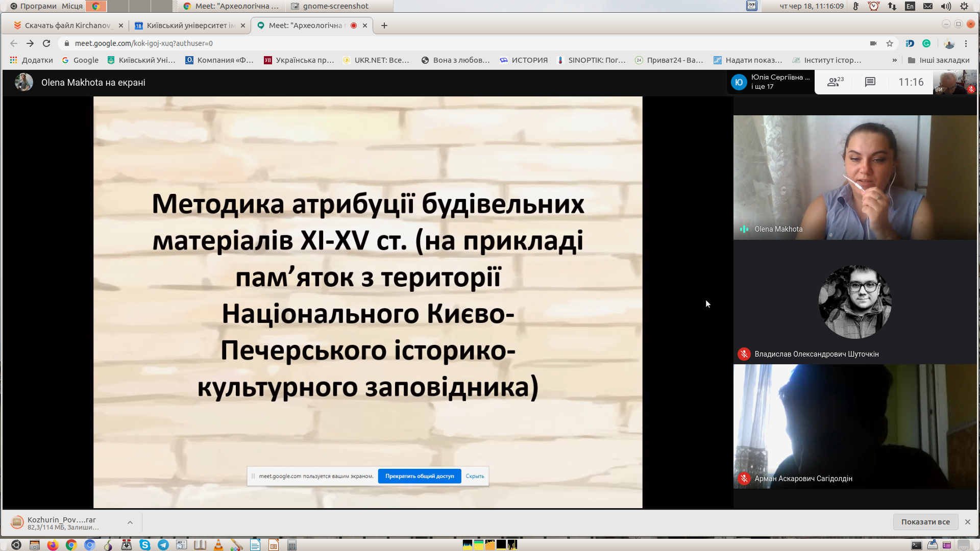Expand Kozhurin_Pov rar download options
980x551 pixels.
click(130, 522)
